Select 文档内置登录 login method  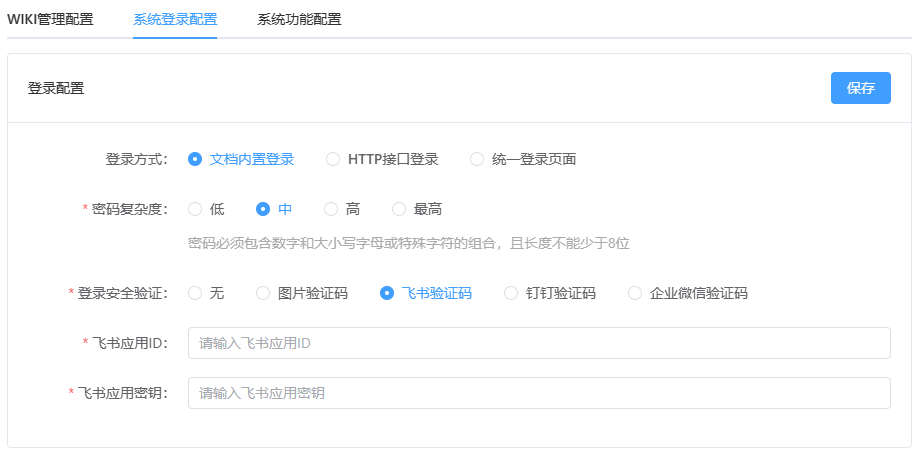coord(241,159)
